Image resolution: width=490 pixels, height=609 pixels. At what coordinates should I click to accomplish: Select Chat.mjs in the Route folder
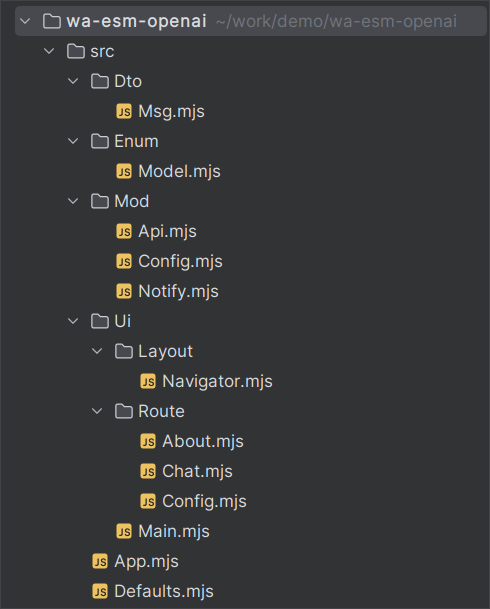tap(197, 472)
